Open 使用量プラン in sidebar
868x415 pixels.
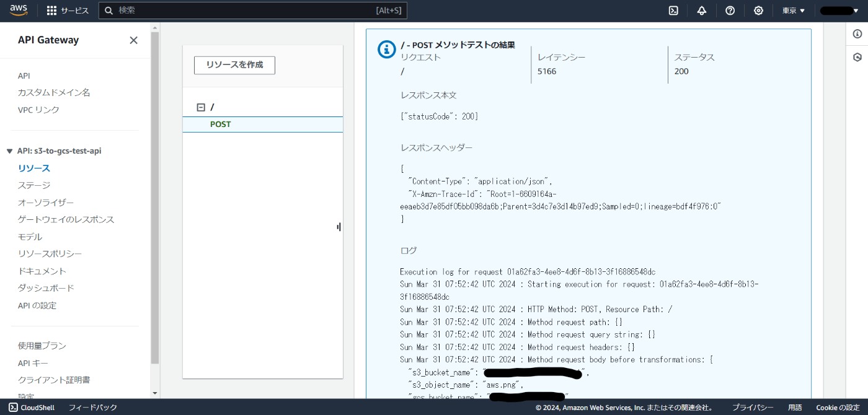coord(42,346)
